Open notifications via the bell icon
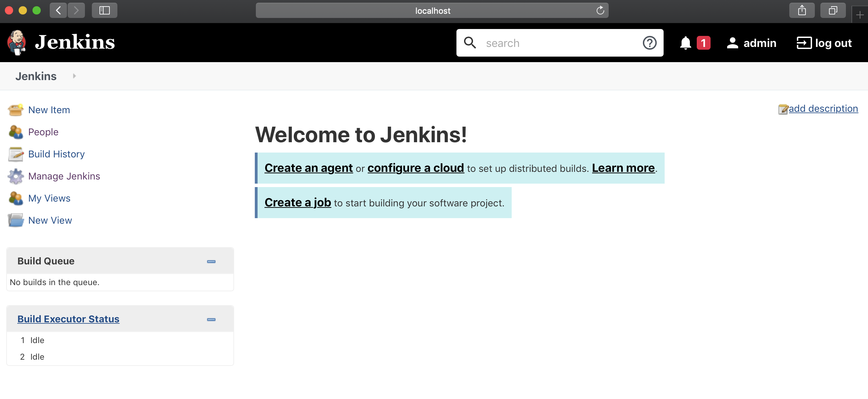This screenshot has height=399, width=868. [685, 43]
